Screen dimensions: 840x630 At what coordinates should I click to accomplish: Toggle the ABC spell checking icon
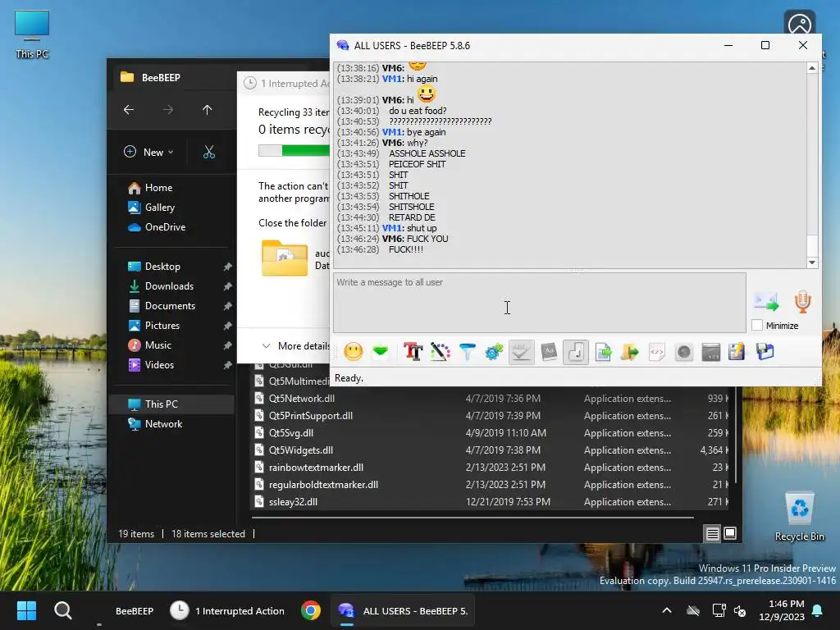click(x=521, y=352)
